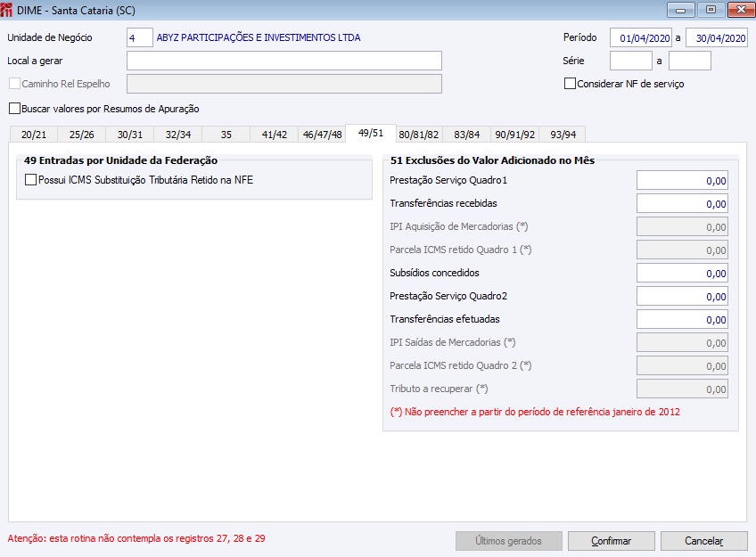This screenshot has height=557, width=756.
Task: Click the Transferências efetuadas value field
Action: click(x=682, y=319)
